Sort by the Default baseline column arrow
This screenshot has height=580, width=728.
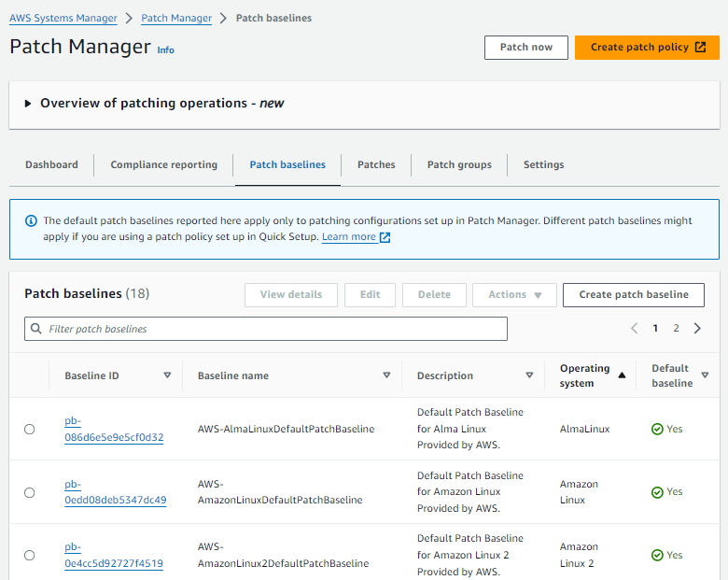click(705, 375)
